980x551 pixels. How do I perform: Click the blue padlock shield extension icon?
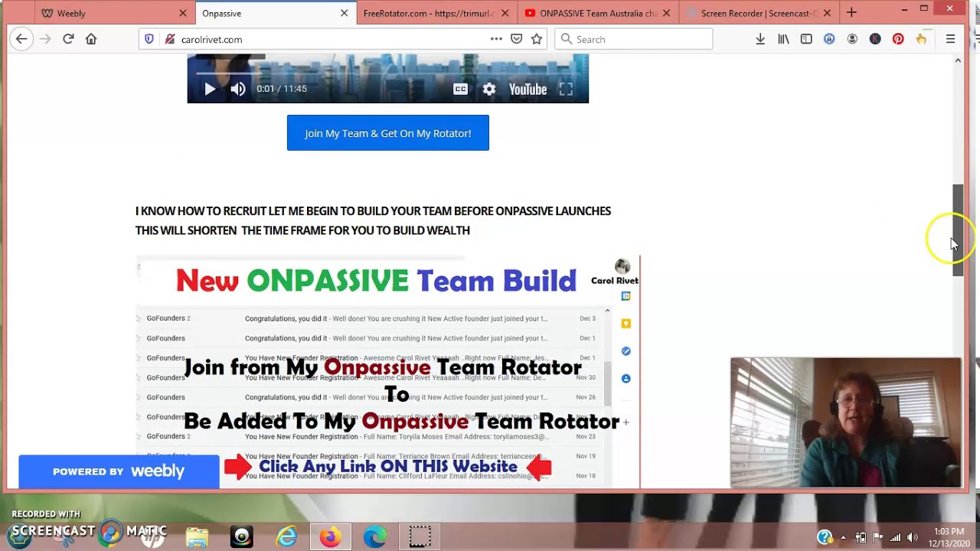pyautogui.click(x=829, y=39)
